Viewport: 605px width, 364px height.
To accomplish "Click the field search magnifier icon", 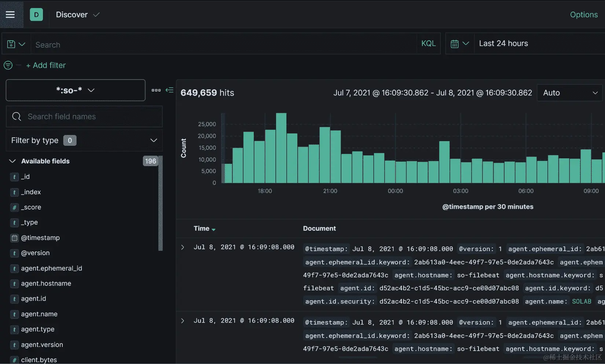I will [x=16, y=117].
